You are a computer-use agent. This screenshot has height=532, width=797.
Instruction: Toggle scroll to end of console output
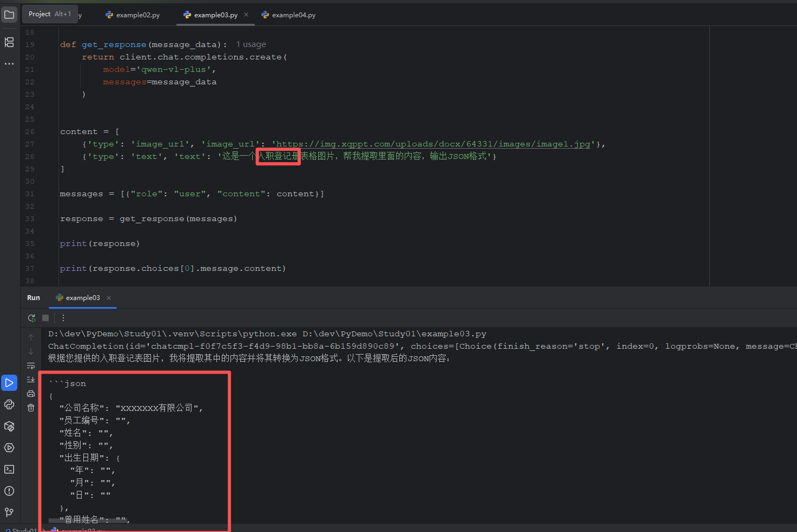[x=31, y=380]
